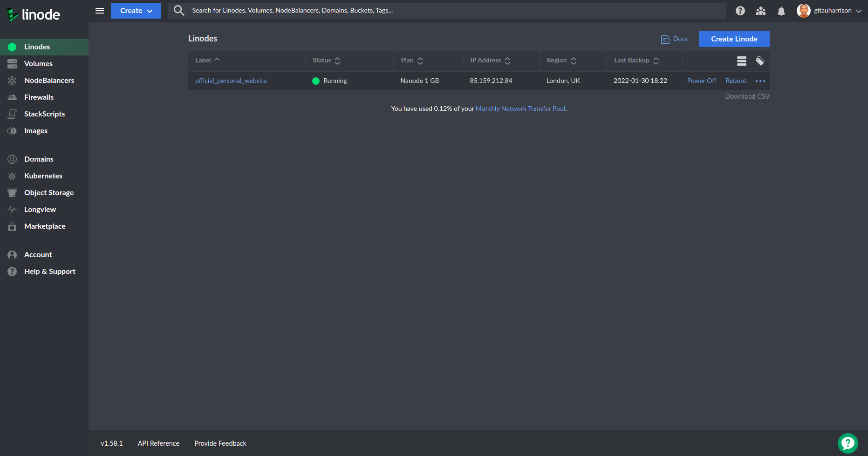The image size is (868, 456).
Task: Click the NodeBalancers sidebar icon
Action: click(12, 81)
